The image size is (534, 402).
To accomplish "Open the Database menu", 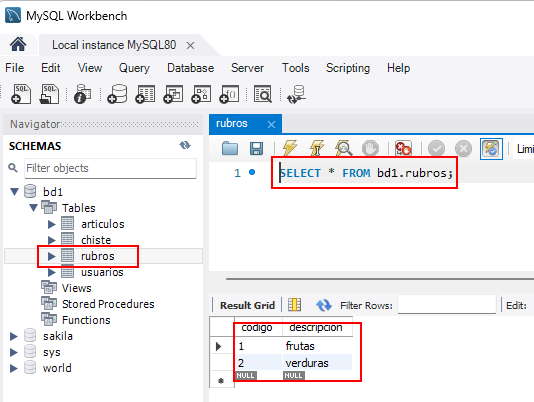I will [x=190, y=68].
